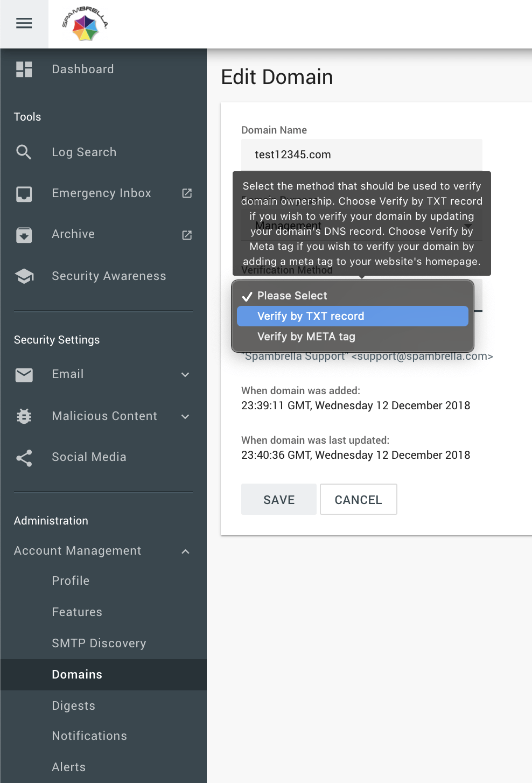Image resolution: width=532 pixels, height=783 pixels.
Task: Open the Alerts page
Action: (x=68, y=767)
